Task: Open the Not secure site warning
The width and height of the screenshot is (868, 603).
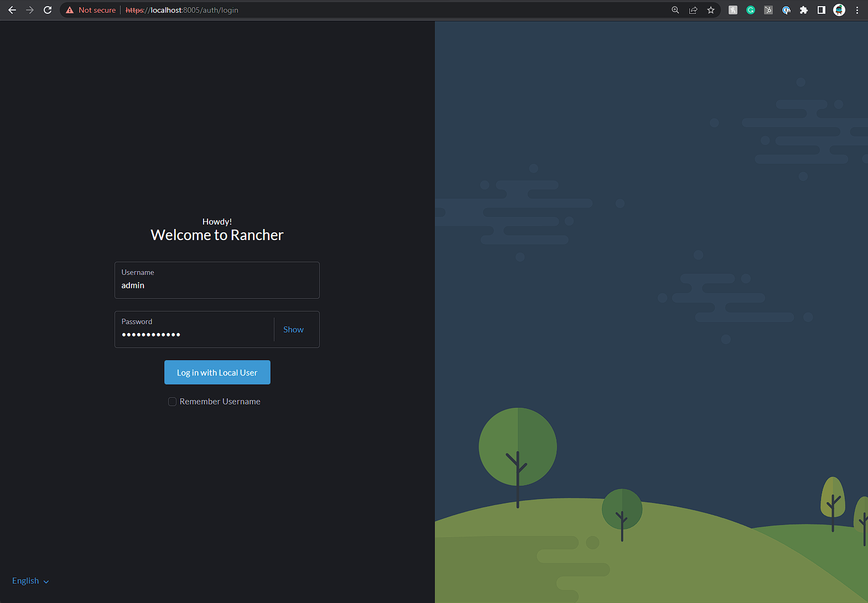Action: 91,10
